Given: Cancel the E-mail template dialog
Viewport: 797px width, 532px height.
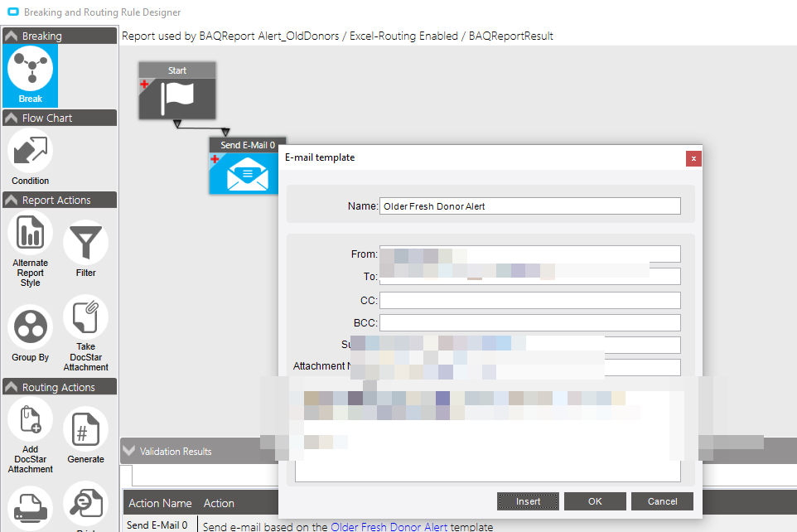Looking at the screenshot, I should tap(662, 501).
